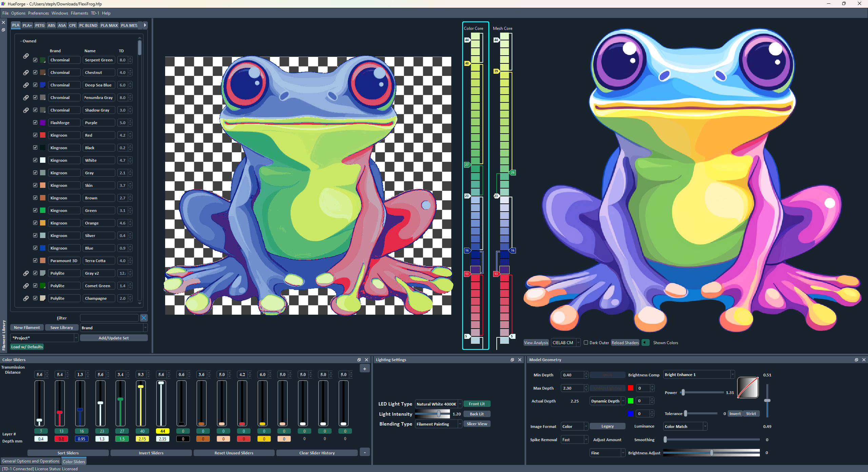Toggle Polylite Champagne filament checkbox

[x=35, y=298]
